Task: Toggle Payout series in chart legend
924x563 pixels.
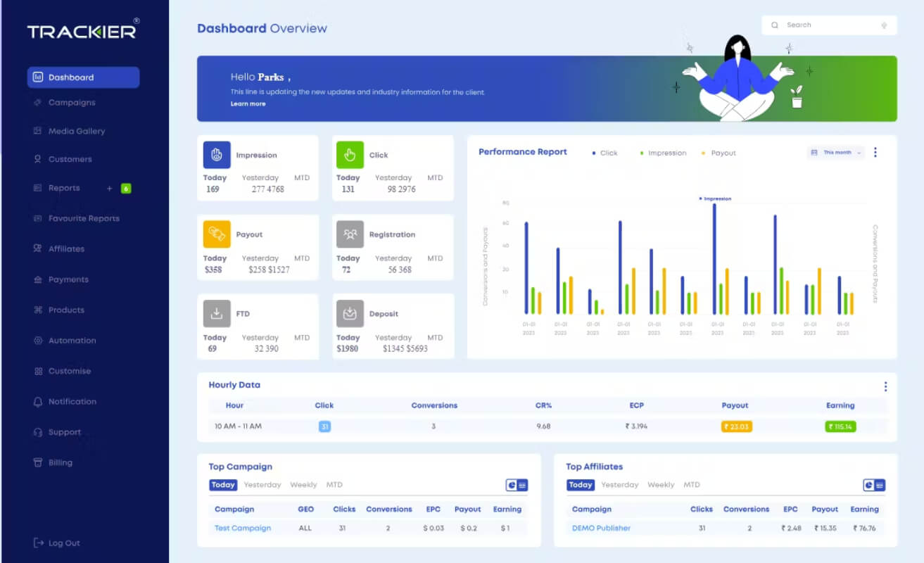Action: (719, 153)
